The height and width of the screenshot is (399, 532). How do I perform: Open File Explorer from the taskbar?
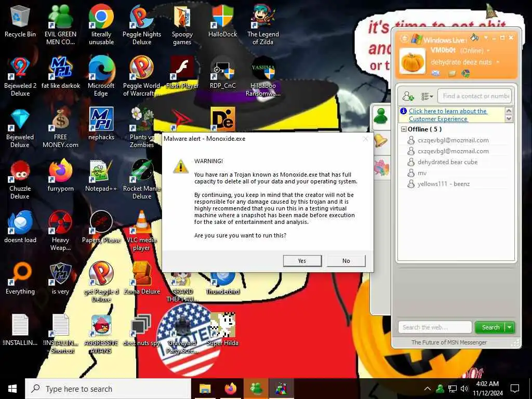pos(205,389)
